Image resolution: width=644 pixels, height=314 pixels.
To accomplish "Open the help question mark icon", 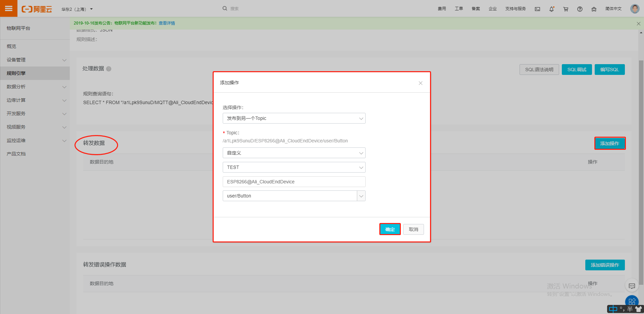I will tap(580, 9).
